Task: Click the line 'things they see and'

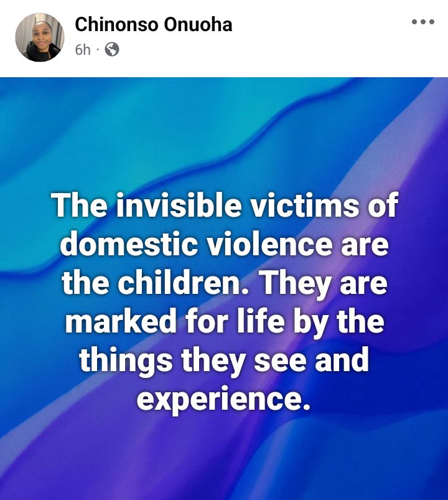Action: coord(224,361)
